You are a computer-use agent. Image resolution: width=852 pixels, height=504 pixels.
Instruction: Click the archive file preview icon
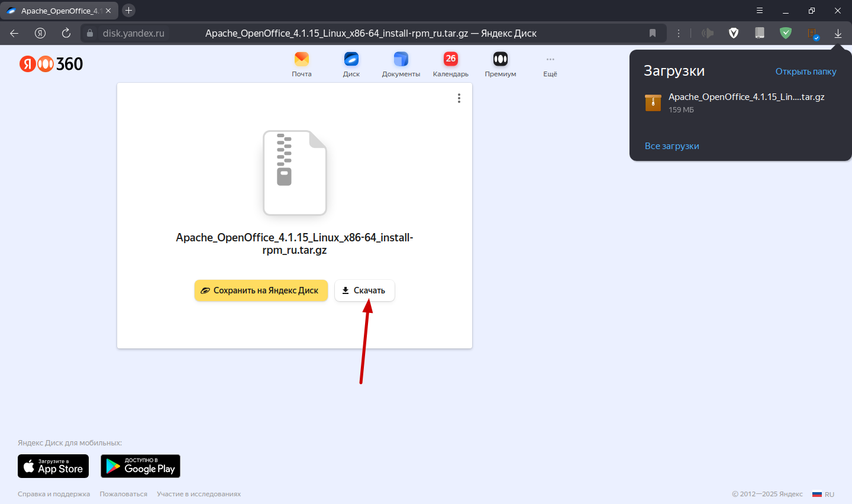(295, 173)
